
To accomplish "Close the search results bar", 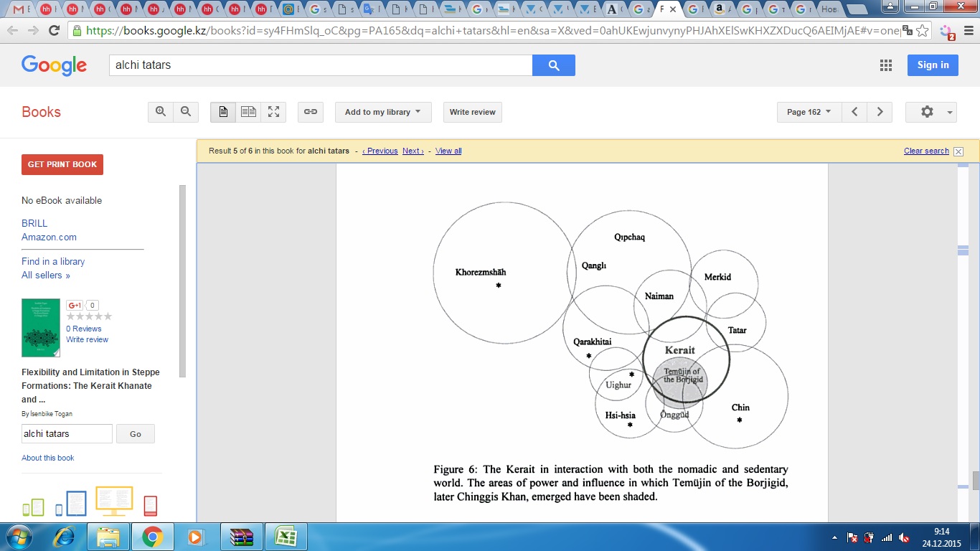I will 958,151.
